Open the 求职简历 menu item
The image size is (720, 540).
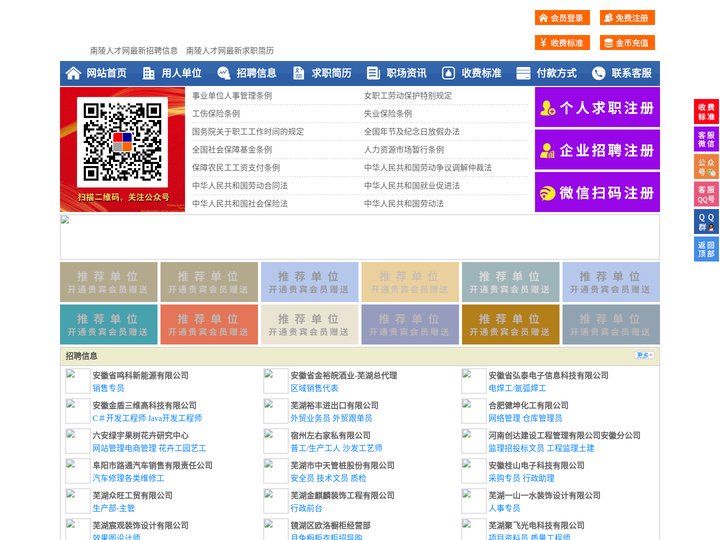331,73
